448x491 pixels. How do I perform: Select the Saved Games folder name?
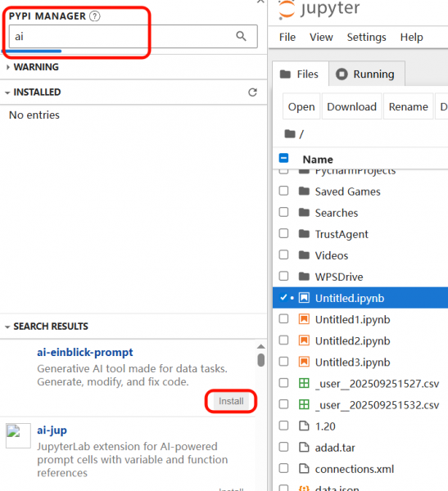348,191
